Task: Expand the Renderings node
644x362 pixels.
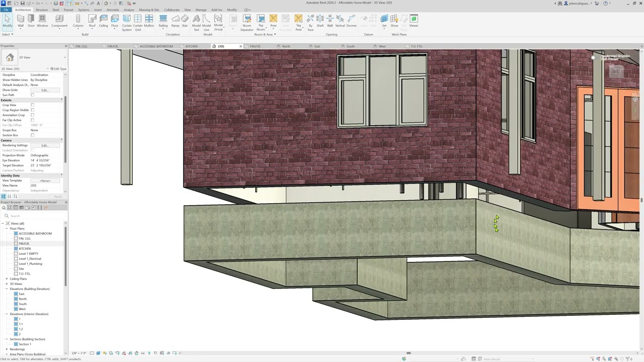Action: 7,349
